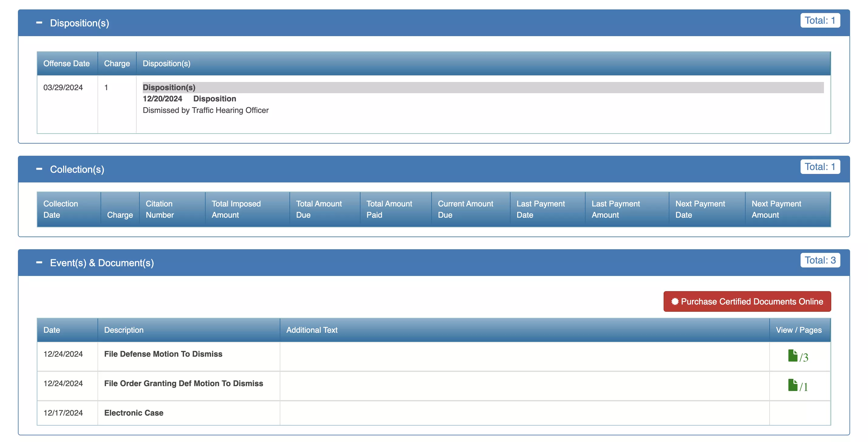868x442 pixels.
Task: Collapse the Event(s) & Document(s) section
Action: click(39, 262)
